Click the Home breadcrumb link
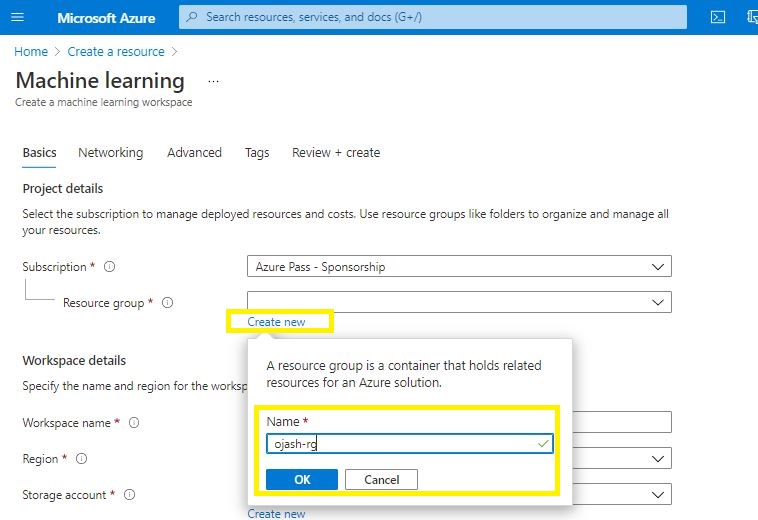This screenshot has width=758, height=520. (31, 52)
